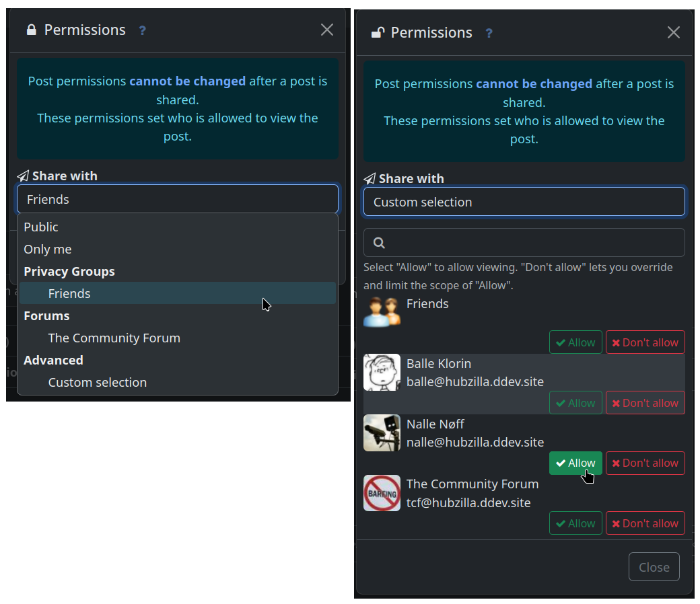The image size is (700, 604).
Task: Click the Friends group avatar icon
Action: click(382, 311)
